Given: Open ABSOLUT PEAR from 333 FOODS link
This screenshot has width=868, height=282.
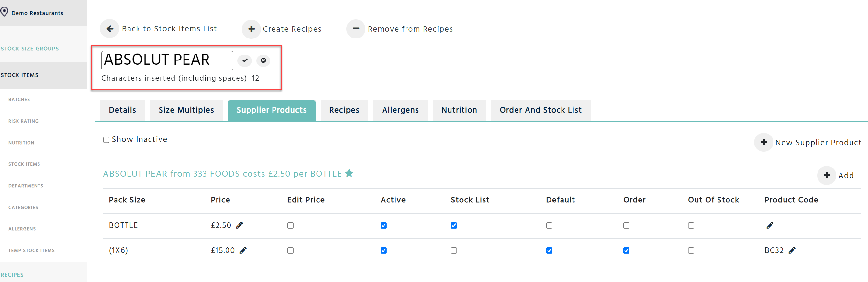Looking at the screenshot, I should pos(222,174).
